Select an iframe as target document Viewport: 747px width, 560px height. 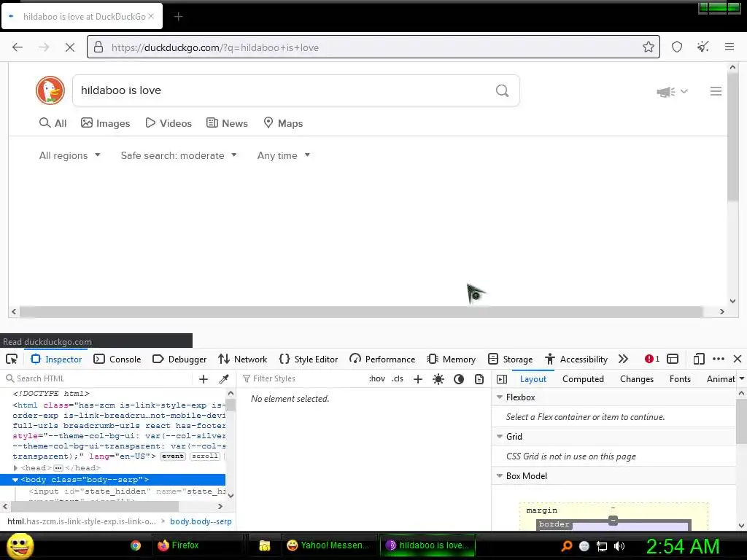click(x=672, y=359)
